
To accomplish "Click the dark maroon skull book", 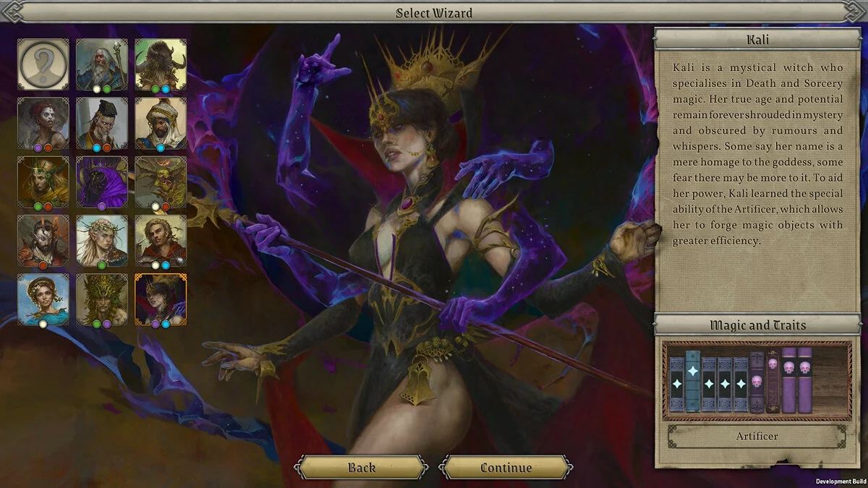I will (757, 382).
